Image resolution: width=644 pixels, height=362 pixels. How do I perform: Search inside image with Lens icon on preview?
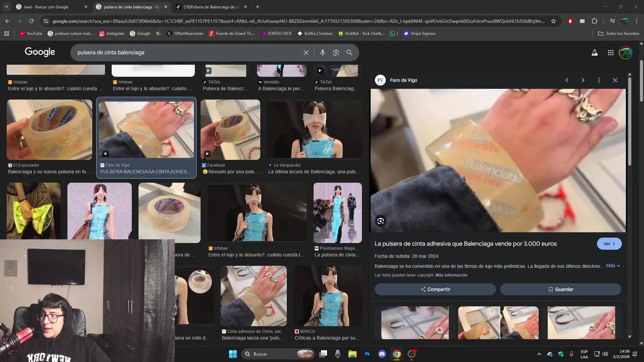tap(380, 221)
